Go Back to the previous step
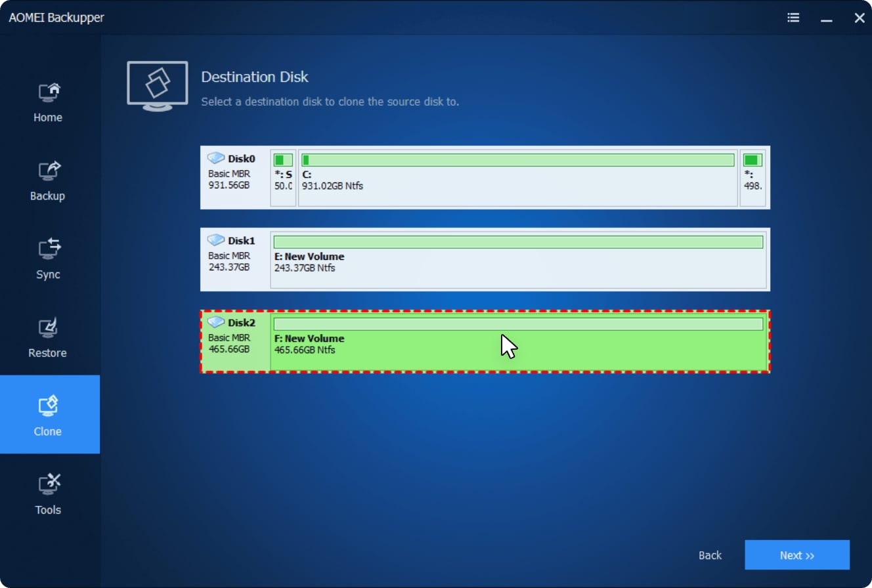 click(x=710, y=555)
